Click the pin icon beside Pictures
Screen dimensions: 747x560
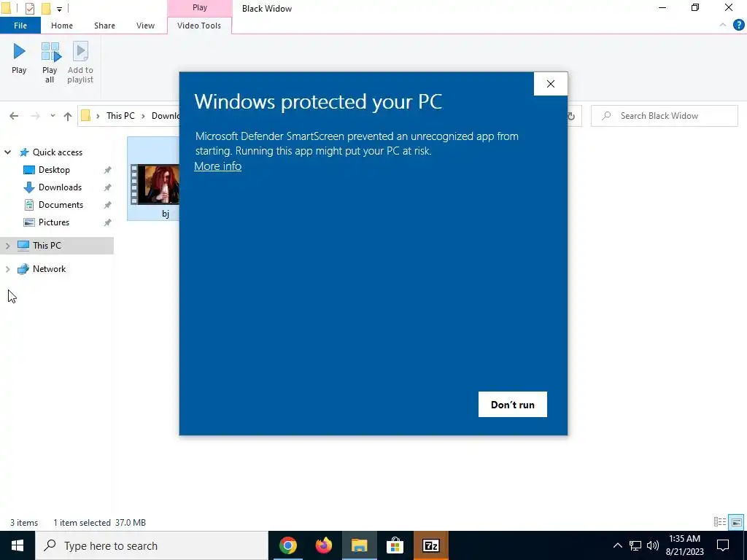(x=108, y=222)
